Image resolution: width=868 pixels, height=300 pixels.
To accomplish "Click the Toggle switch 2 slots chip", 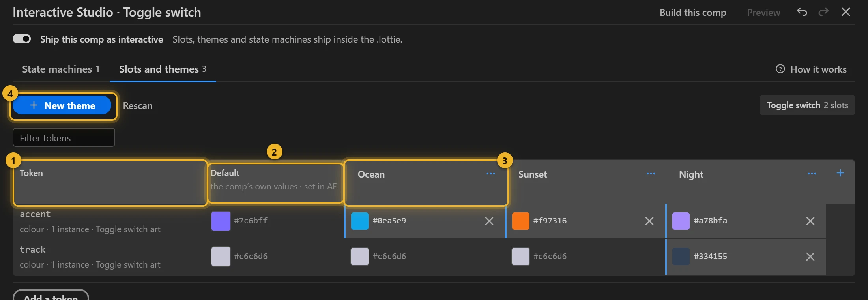I will pyautogui.click(x=807, y=105).
